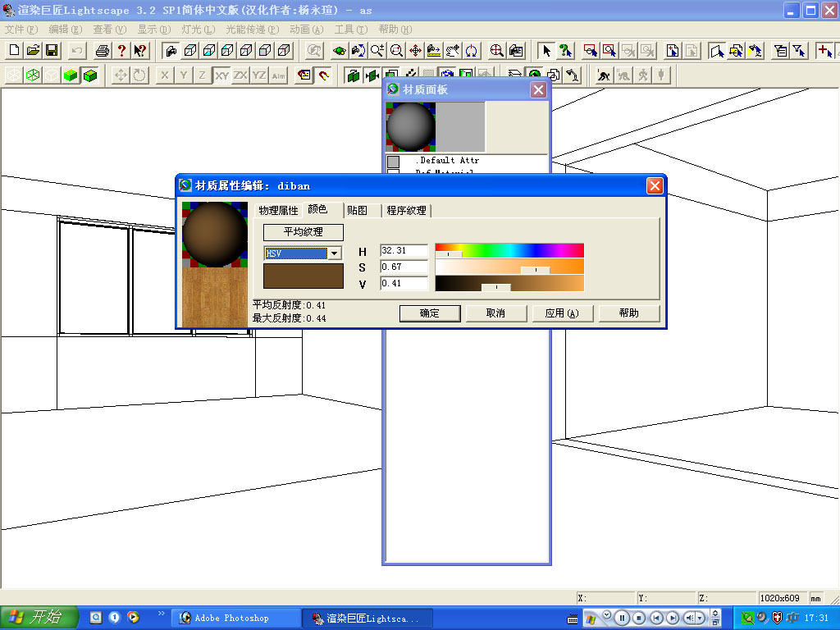Click the S saturation value input field
The image size is (840, 630).
[x=404, y=267]
